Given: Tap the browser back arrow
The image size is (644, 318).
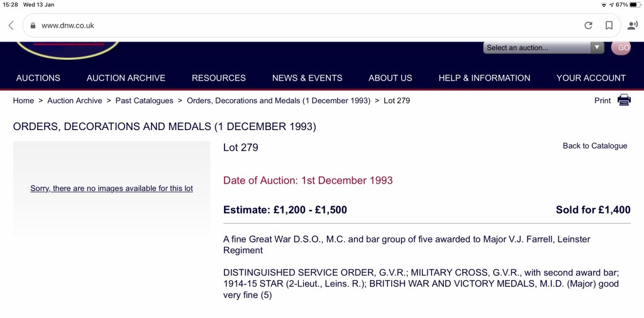Looking at the screenshot, I should (11, 26).
